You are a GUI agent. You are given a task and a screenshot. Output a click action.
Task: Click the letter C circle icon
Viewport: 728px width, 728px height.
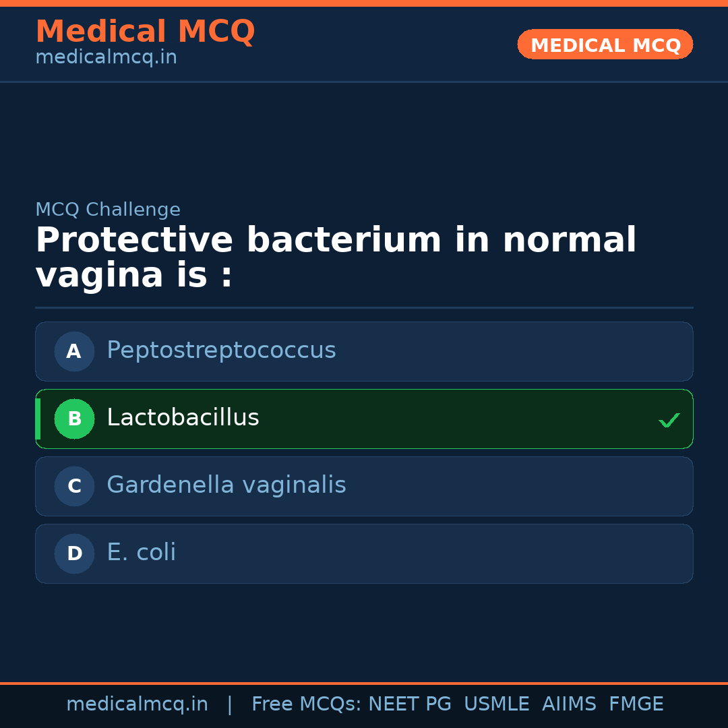pos(74,486)
